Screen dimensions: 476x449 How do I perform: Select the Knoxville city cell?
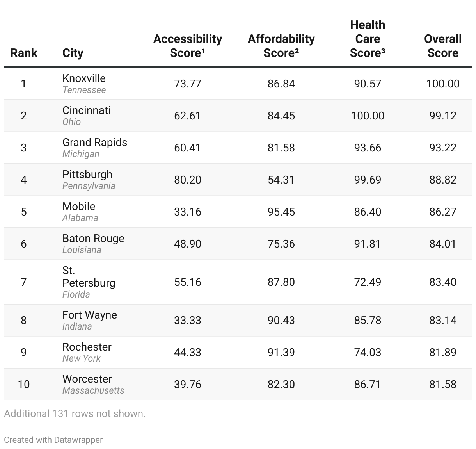coord(84,78)
